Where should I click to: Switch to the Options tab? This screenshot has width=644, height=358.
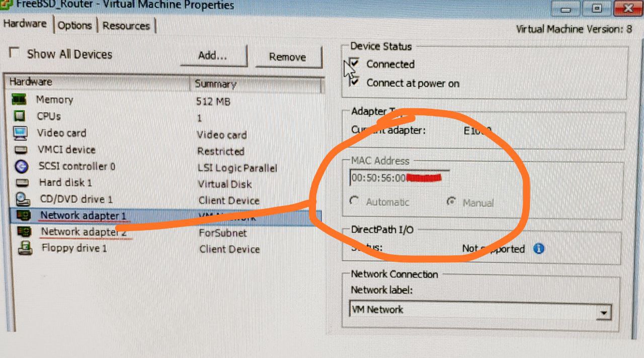point(74,26)
